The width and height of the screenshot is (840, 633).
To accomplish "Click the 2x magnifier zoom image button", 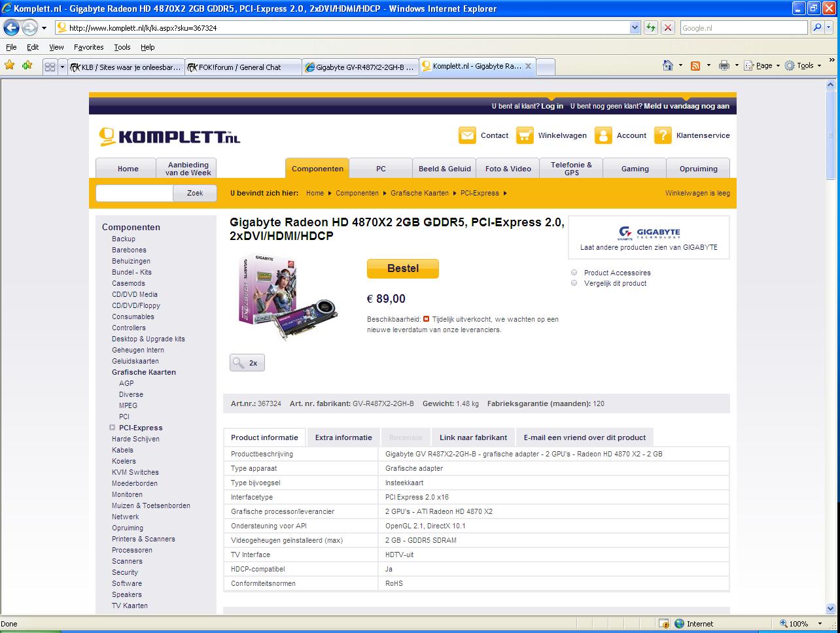I will 247,363.
